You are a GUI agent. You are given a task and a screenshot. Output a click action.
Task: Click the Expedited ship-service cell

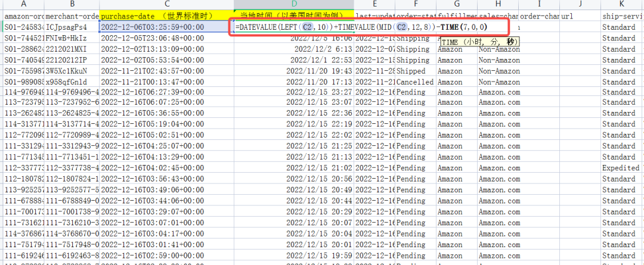[622, 168]
